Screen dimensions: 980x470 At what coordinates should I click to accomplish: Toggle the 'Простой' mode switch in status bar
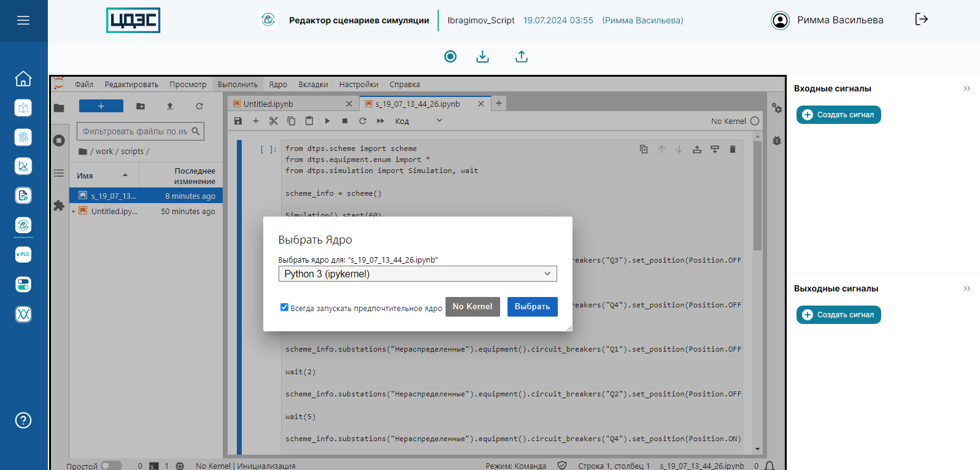point(111,466)
